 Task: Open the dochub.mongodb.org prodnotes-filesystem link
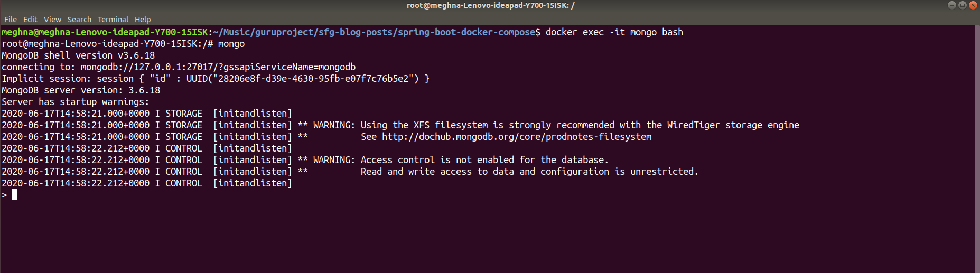tap(517, 137)
